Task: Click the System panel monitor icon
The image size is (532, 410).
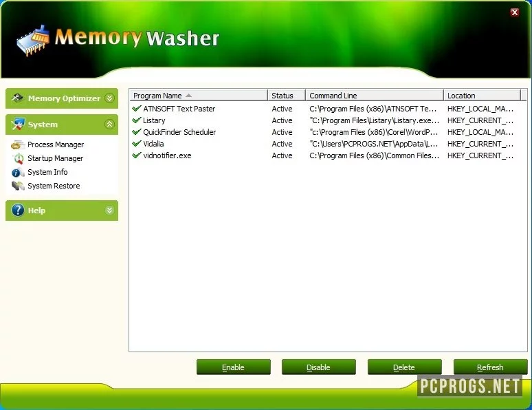Action: click(18, 124)
